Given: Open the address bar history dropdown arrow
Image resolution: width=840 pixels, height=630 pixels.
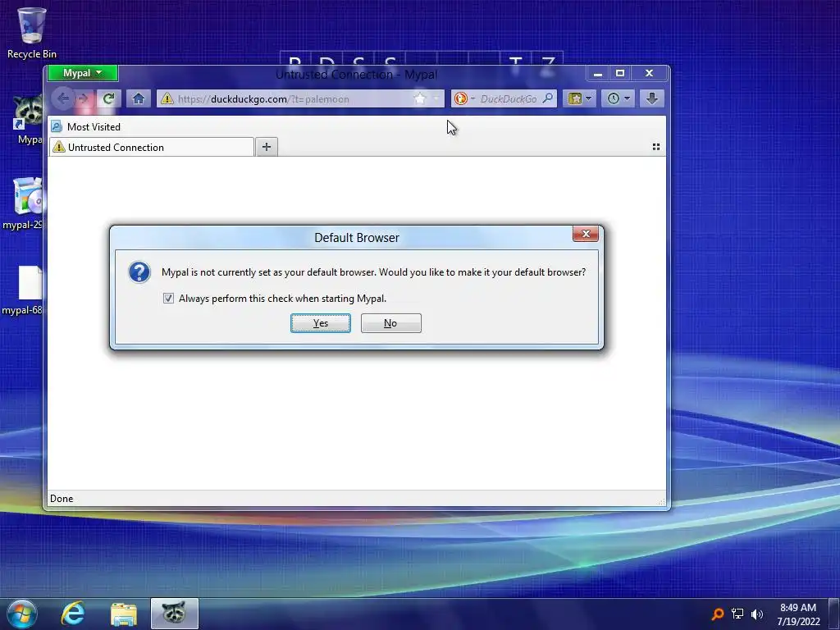Looking at the screenshot, I should click(436, 98).
